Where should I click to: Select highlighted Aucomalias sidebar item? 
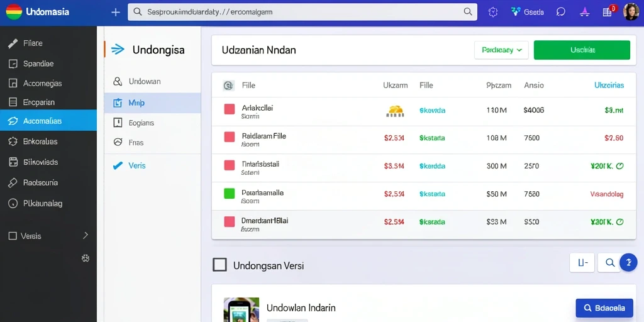coord(48,120)
